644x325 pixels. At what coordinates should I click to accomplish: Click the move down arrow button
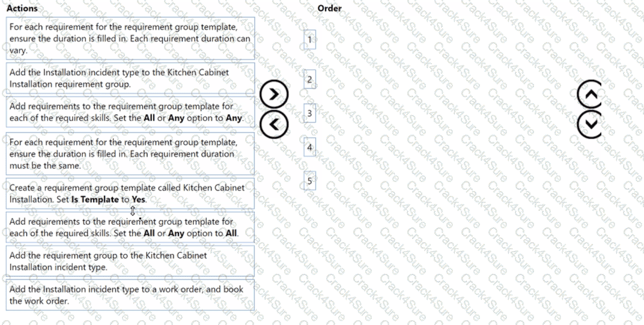tap(589, 123)
